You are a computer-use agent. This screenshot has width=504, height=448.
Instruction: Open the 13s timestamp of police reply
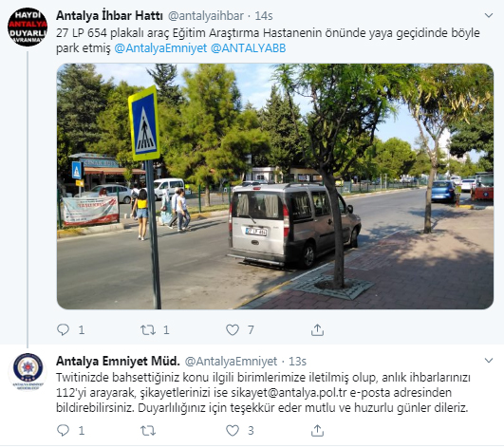pyautogui.click(x=297, y=362)
